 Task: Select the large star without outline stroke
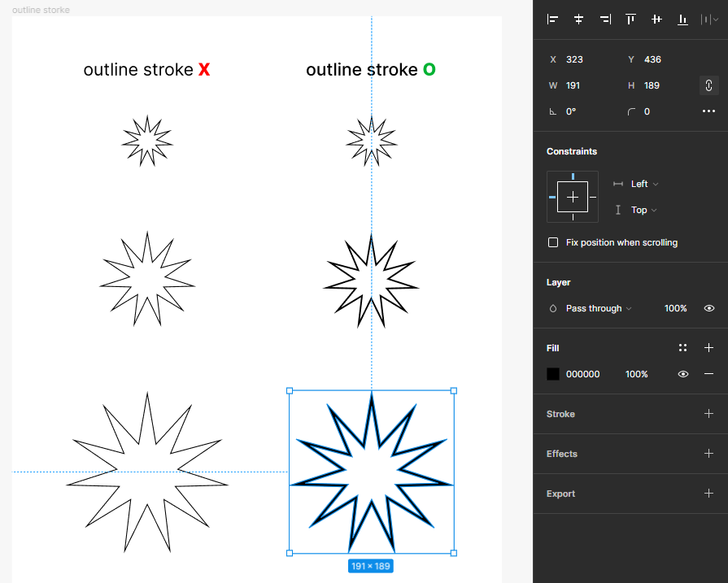(147, 472)
